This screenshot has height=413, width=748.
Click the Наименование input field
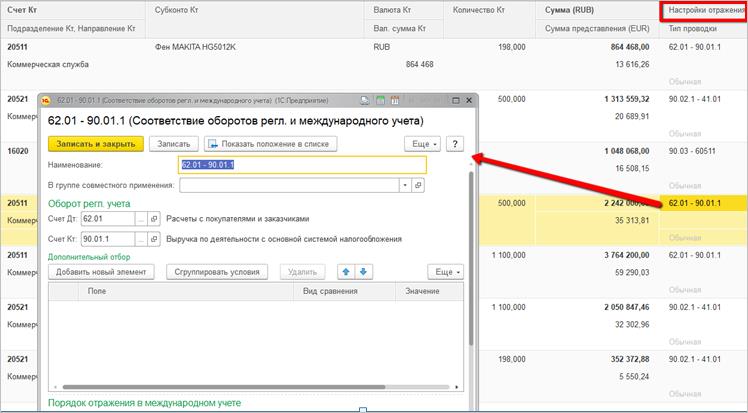(x=302, y=165)
